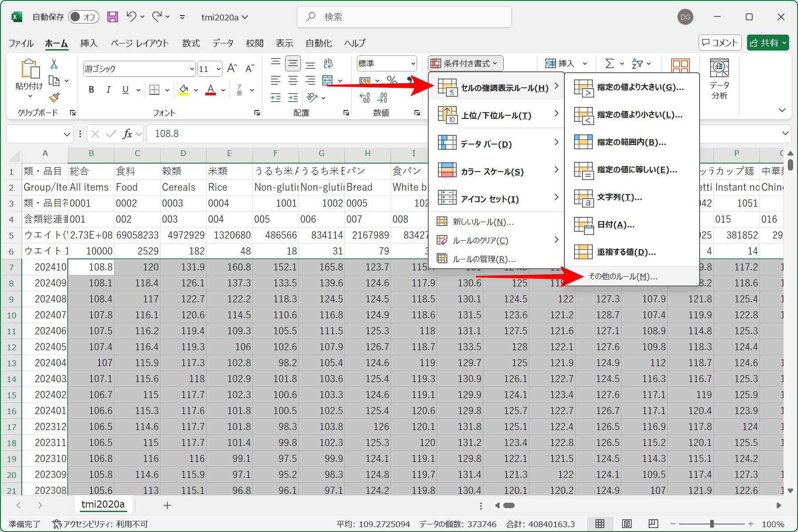Click the Wrap text icon

tap(328, 63)
